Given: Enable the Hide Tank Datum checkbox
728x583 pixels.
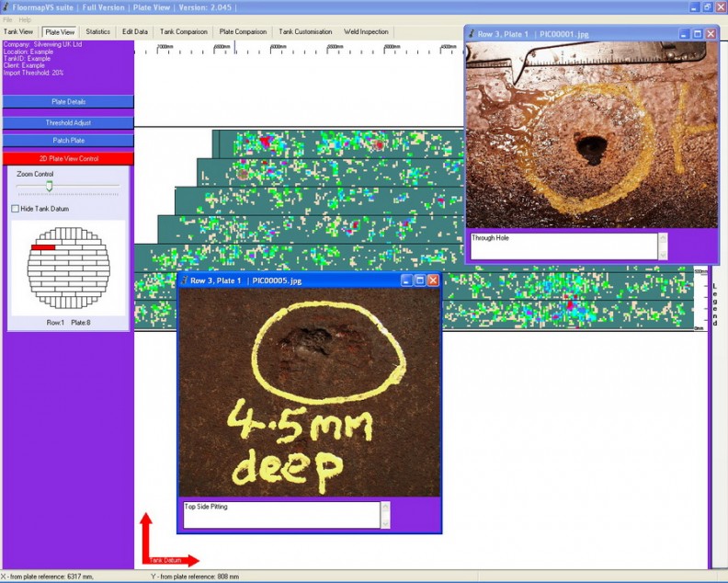Looking at the screenshot, I should point(15,209).
